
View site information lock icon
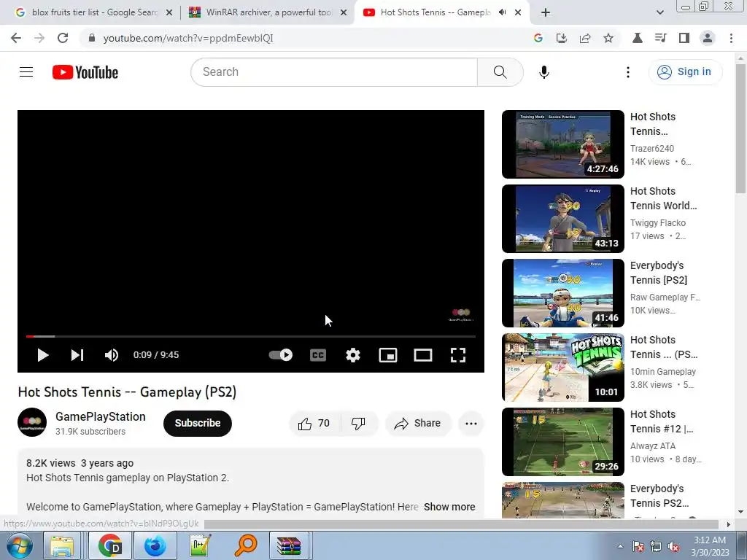click(92, 38)
